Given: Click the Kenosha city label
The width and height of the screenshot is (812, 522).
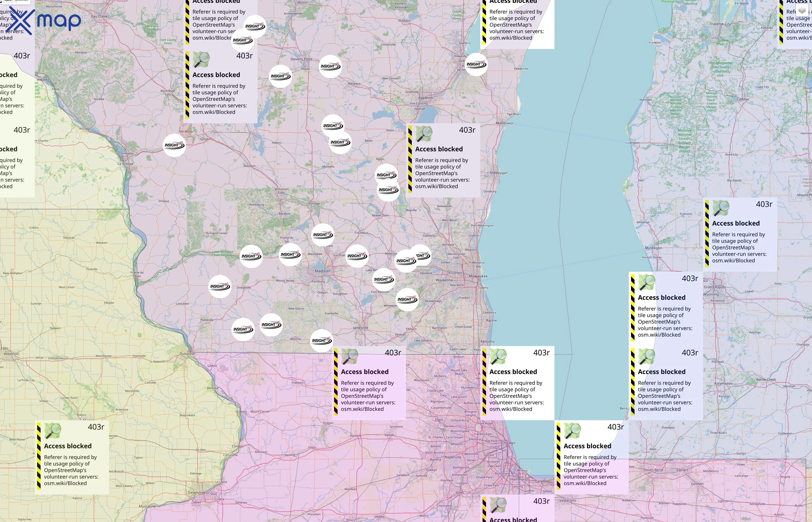Looking at the screenshot, I should pos(487,341).
